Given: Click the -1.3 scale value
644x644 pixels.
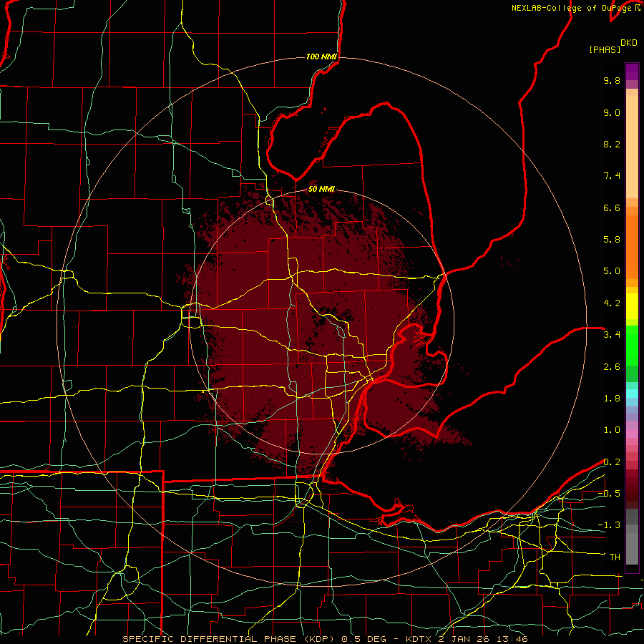Looking at the screenshot, I should 609,525.
